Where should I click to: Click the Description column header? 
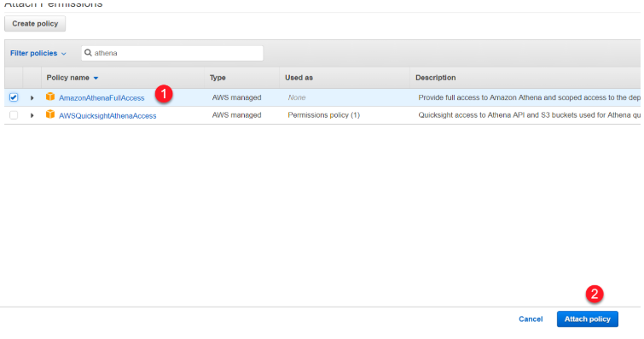click(435, 78)
